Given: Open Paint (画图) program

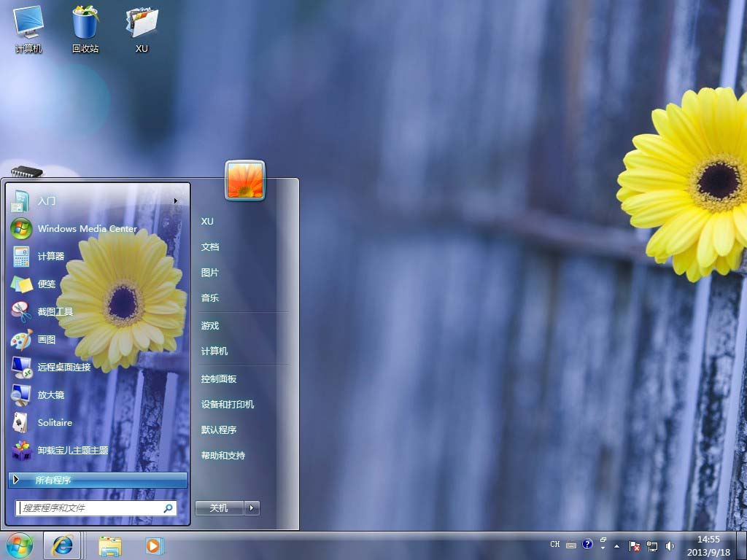Looking at the screenshot, I should [47, 339].
